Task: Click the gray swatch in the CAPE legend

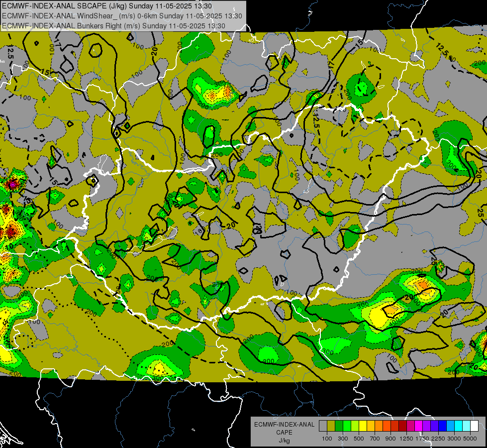Action: click(x=323, y=426)
